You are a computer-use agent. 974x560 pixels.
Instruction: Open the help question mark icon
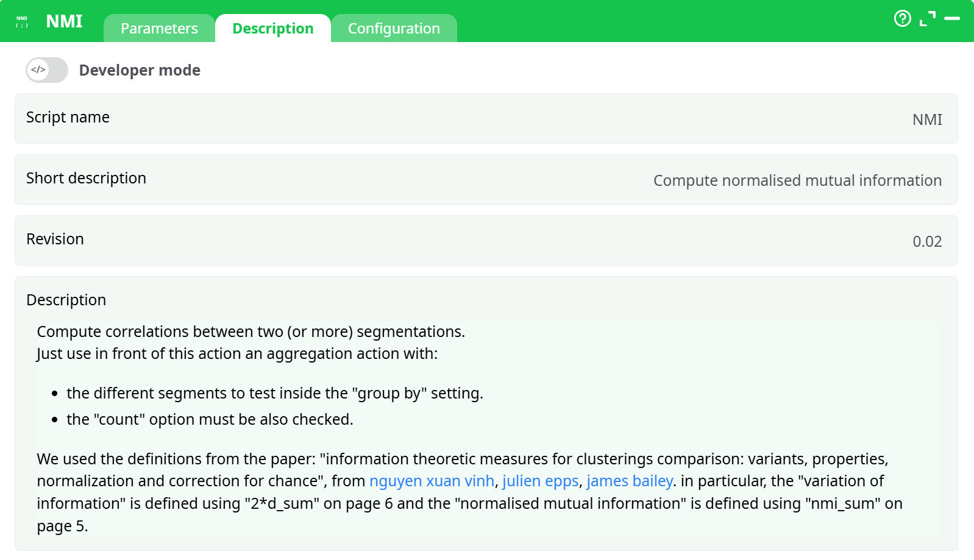pyautogui.click(x=902, y=19)
